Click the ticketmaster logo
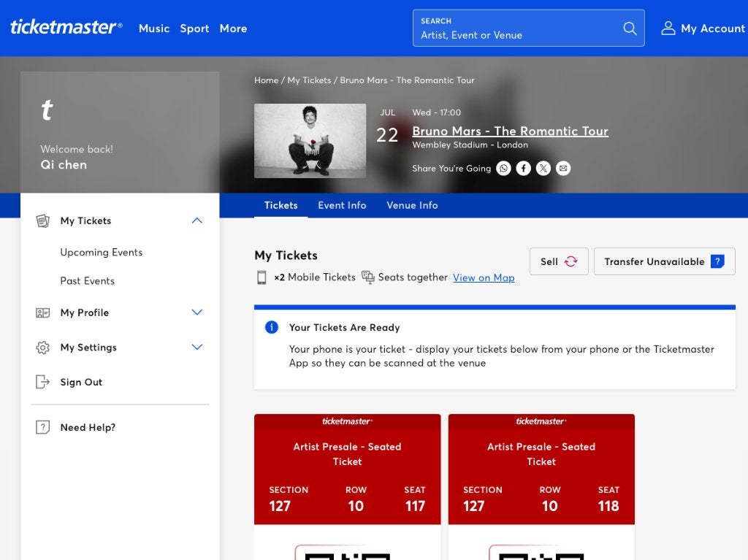The width and height of the screenshot is (748, 560). point(66,27)
